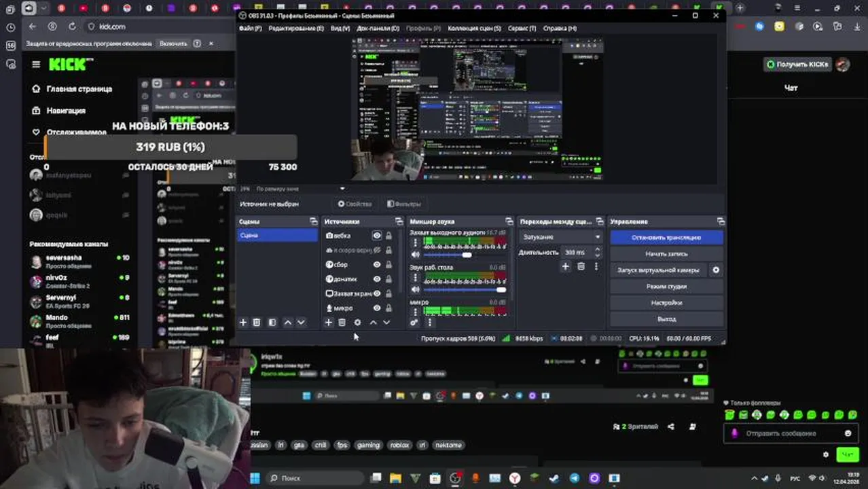
Task: Open scene filters icon in the Scenes panel
Action: click(x=272, y=323)
